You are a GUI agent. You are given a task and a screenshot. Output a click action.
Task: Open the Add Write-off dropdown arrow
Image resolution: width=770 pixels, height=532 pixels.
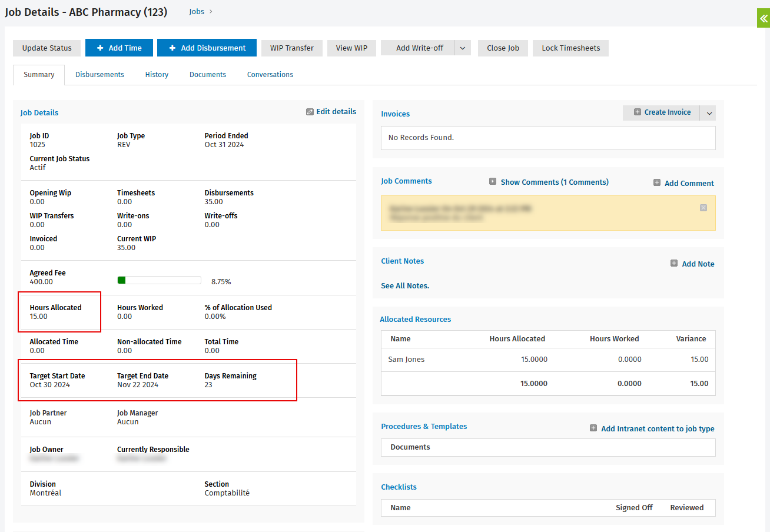pos(463,48)
